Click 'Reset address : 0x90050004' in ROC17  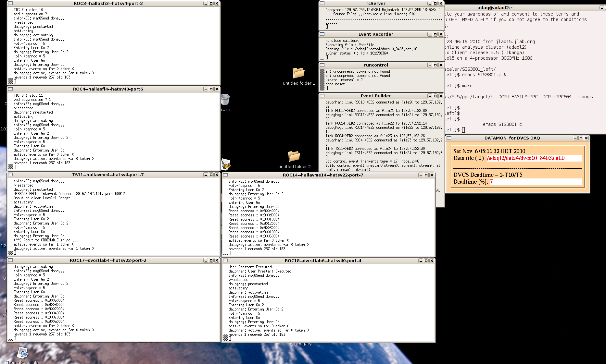pos(39,300)
